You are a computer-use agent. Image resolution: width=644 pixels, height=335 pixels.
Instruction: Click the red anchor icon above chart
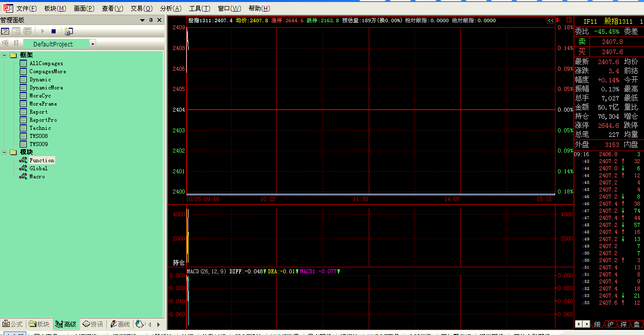coord(557,20)
